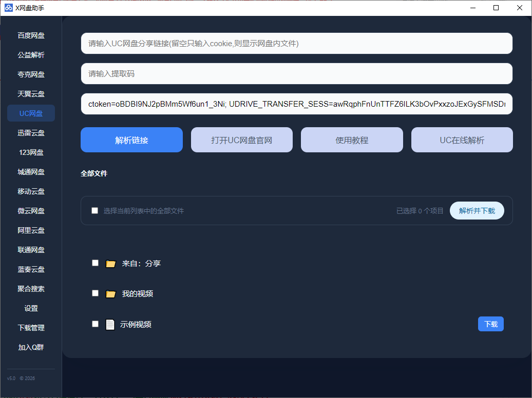Image resolution: width=532 pixels, height=398 pixels.
Task: Tick the checkbox beside 我的视频 folder
Action: [95, 293]
